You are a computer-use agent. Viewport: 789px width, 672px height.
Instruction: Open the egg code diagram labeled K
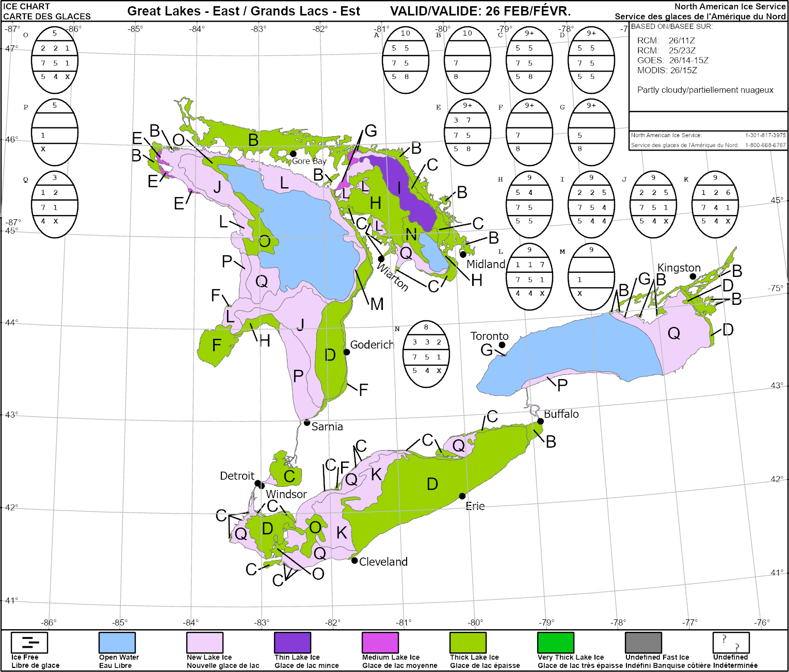(715, 205)
